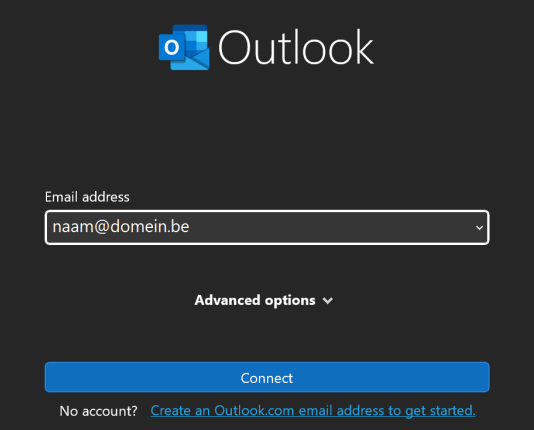534x430 pixels.
Task: Show saved emails via the combo box chevron
Action: coord(479,227)
